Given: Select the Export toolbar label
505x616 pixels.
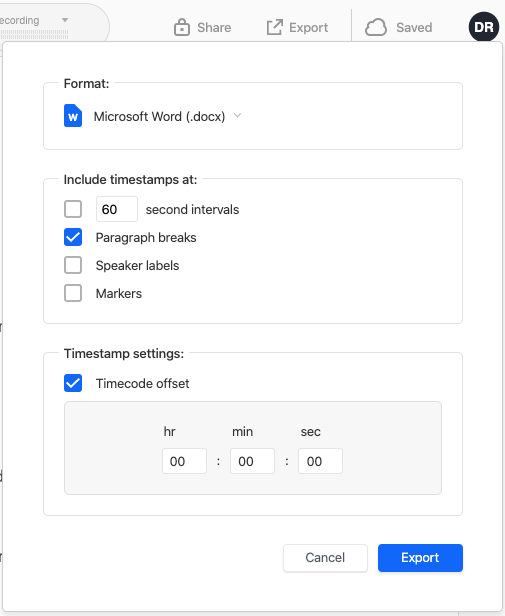Looking at the screenshot, I should click(x=309, y=28).
